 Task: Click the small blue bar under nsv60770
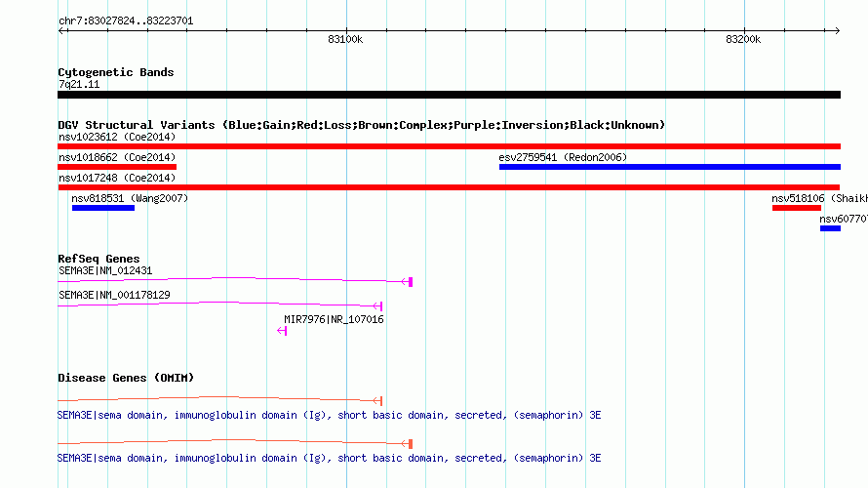[x=830, y=228]
